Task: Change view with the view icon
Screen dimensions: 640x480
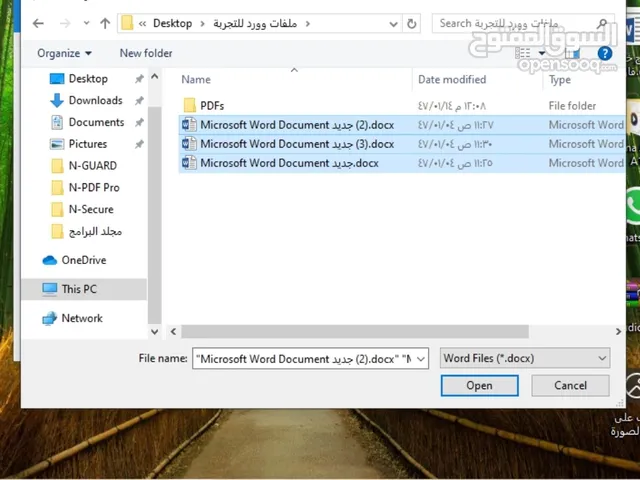Action: pyautogui.click(x=523, y=53)
